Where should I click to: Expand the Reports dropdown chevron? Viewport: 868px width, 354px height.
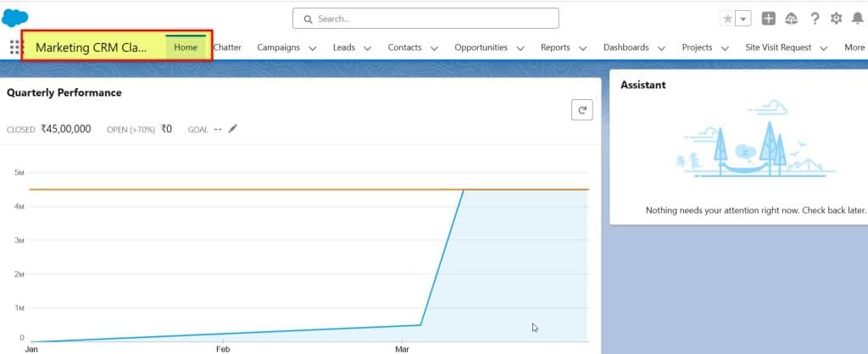coord(583,48)
